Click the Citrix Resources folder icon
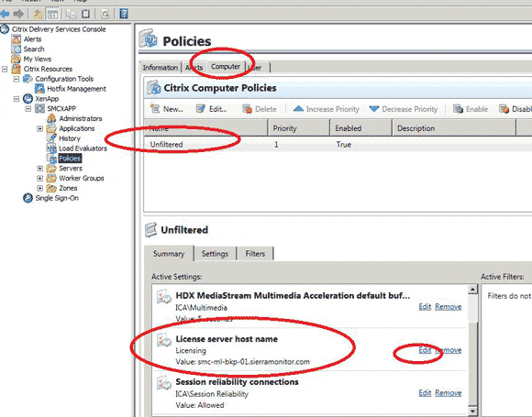 click(16, 69)
